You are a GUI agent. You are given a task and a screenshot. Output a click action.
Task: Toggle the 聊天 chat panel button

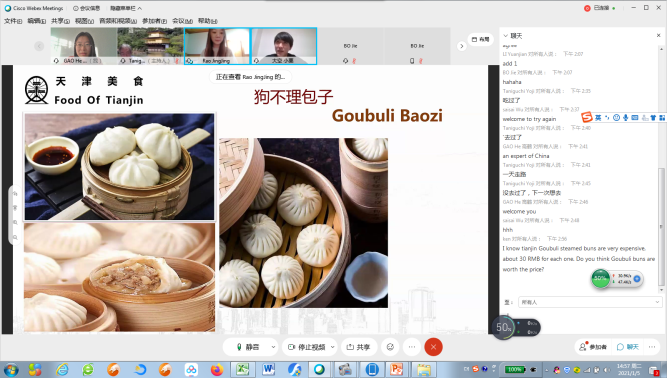(628, 347)
